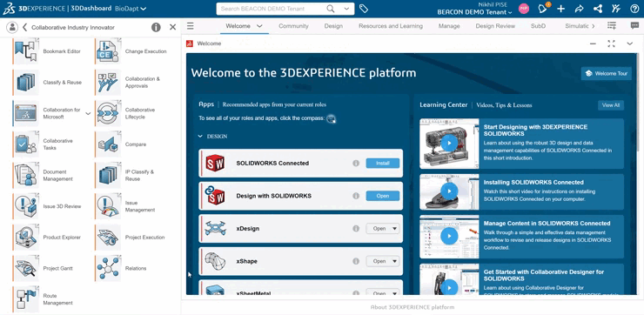644x315 pixels.
Task: Expand Welcome widget options chevron
Action: (x=629, y=44)
